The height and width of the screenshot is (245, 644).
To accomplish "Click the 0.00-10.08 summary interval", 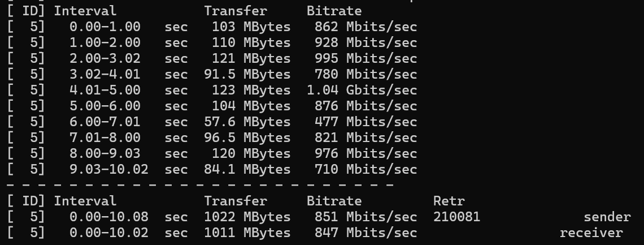I will pyautogui.click(x=109, y=217).
